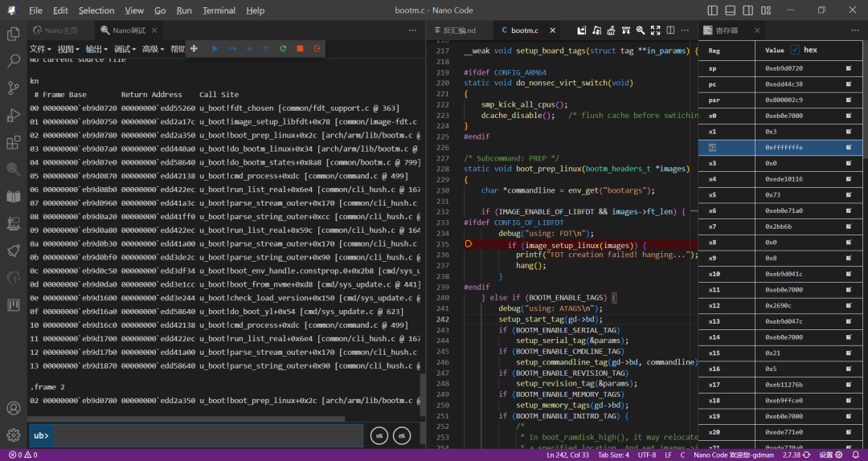Viewport: 868px width, 461px height.
Task: Grab the debug toolbar move handle
Action: [x=194, y=49]
